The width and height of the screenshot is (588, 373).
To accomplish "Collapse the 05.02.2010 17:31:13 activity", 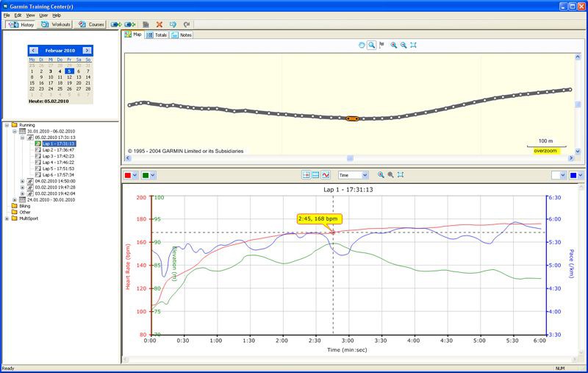I will [23, 138].
